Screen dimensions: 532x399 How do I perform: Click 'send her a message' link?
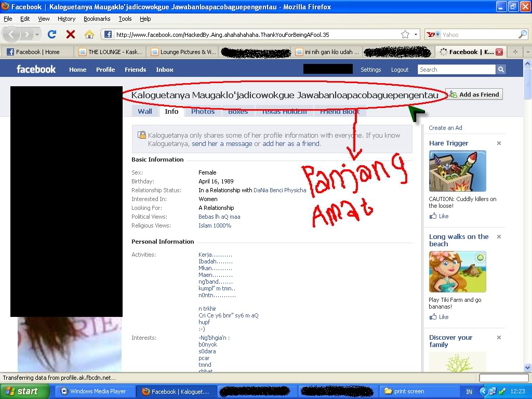pos(222,143)
